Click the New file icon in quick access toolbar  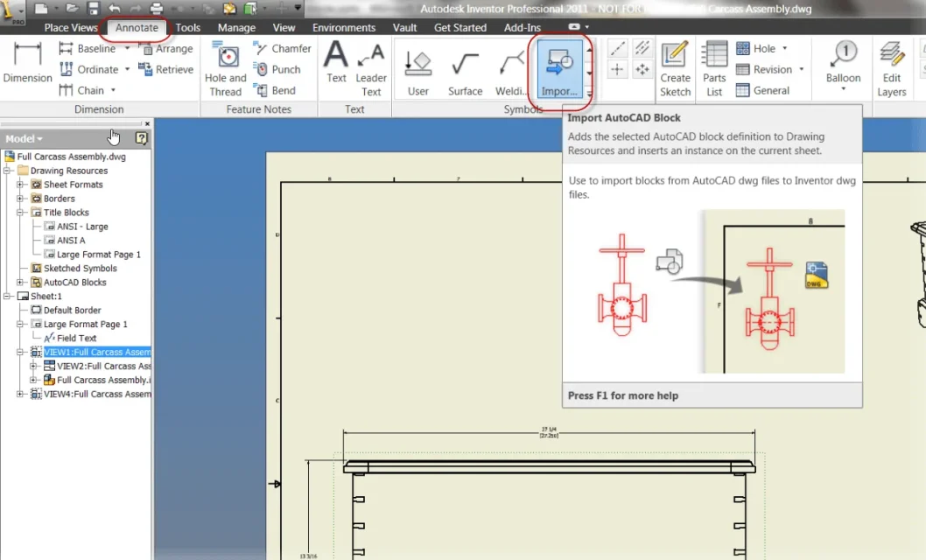(41, 8)
